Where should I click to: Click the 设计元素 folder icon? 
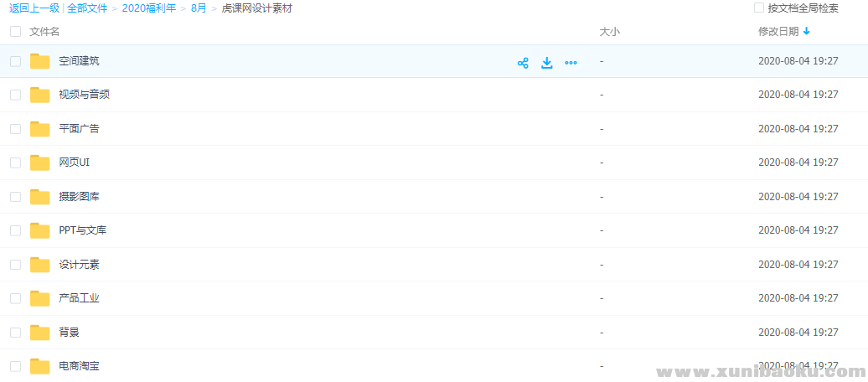[x=40, y=265]
